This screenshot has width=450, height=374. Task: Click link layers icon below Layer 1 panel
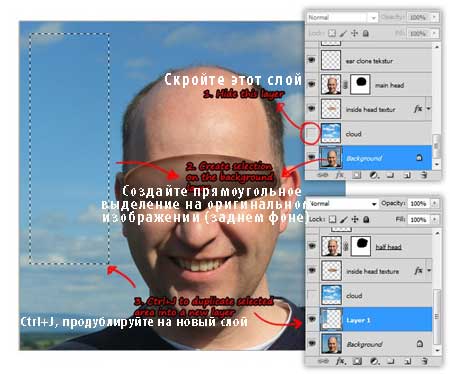pyautogui.click(x=323, y=361)
